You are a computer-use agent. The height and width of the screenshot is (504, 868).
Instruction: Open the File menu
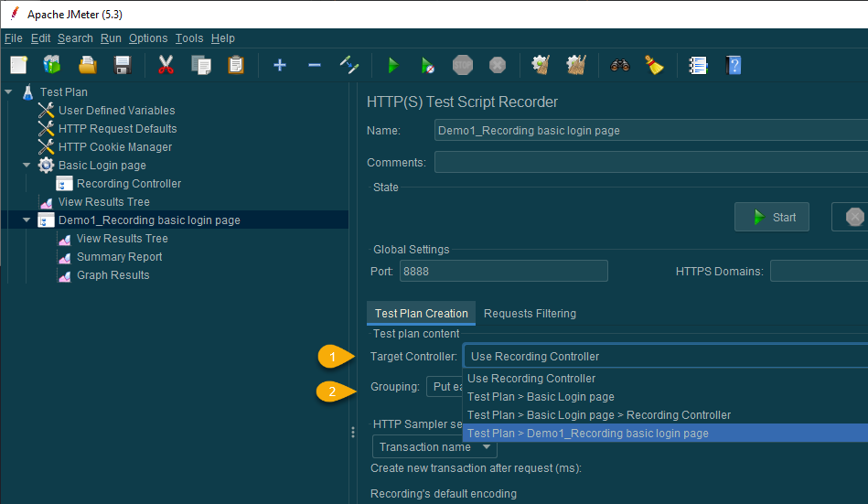click(x=14, y=38)
